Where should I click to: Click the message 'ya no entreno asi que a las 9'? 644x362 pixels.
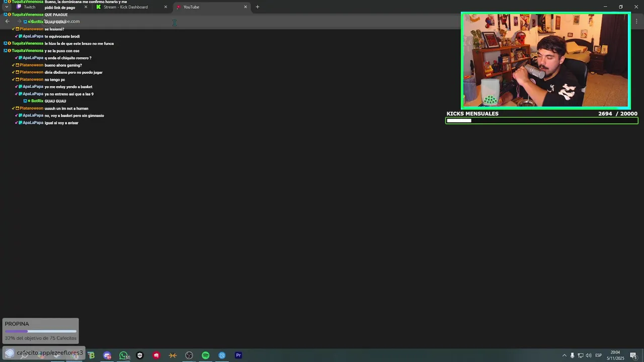[69, 94]
